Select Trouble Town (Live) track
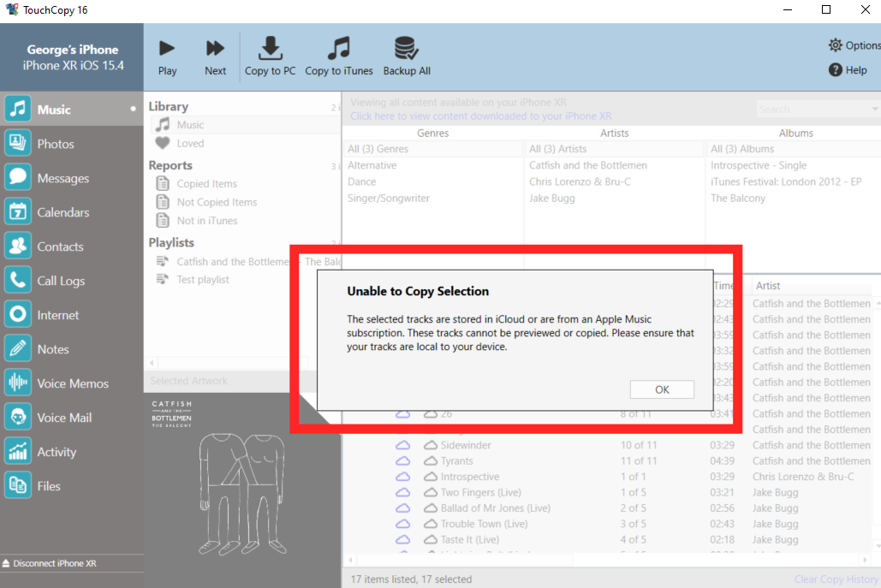The image size is (881, 588). point(485,524)
